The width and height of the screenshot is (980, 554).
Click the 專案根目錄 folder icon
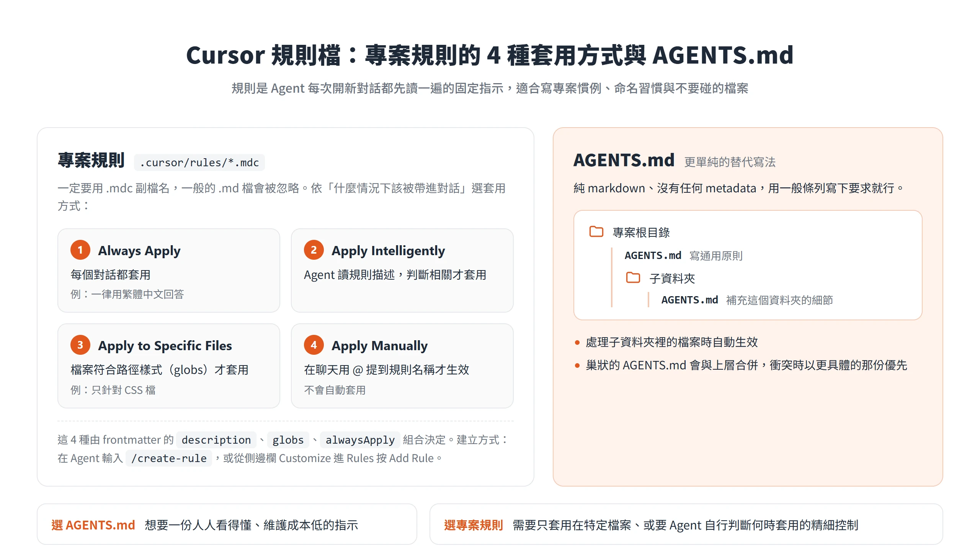[596, 232]
